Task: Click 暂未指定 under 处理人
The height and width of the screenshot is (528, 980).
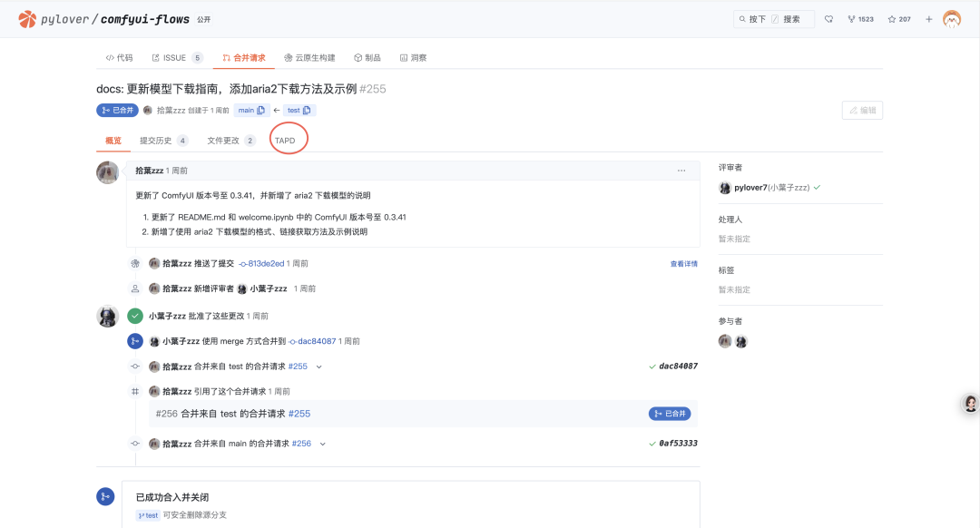Action: coord(734,239)
